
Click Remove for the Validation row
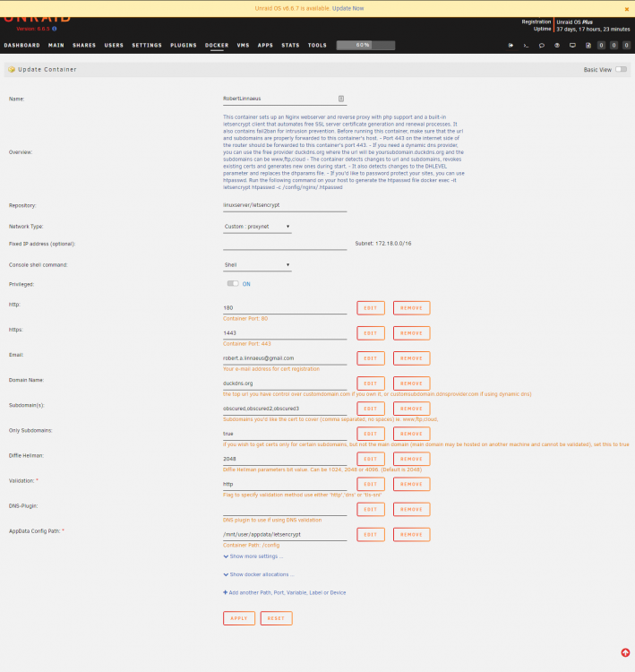411,484
